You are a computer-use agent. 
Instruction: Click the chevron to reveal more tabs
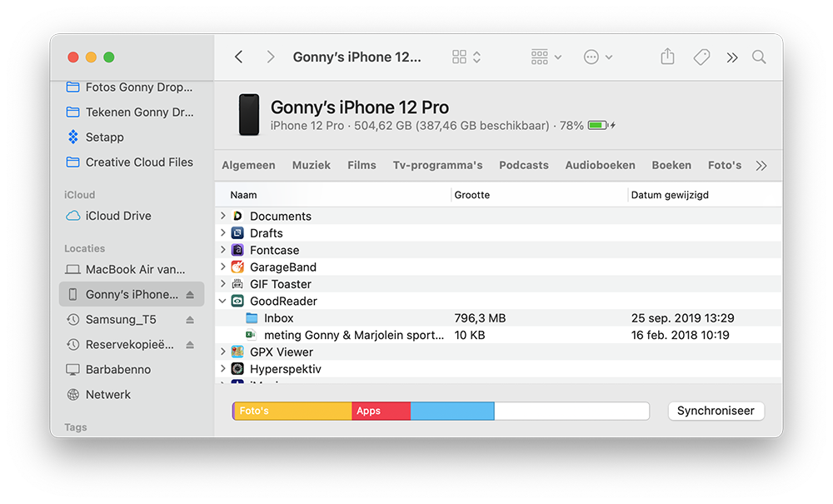[761, 165]
